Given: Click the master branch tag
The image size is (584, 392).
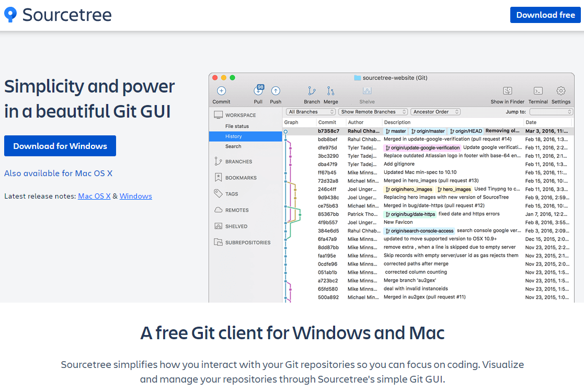Looking at the screenshot, I should (x=396, y=131).
